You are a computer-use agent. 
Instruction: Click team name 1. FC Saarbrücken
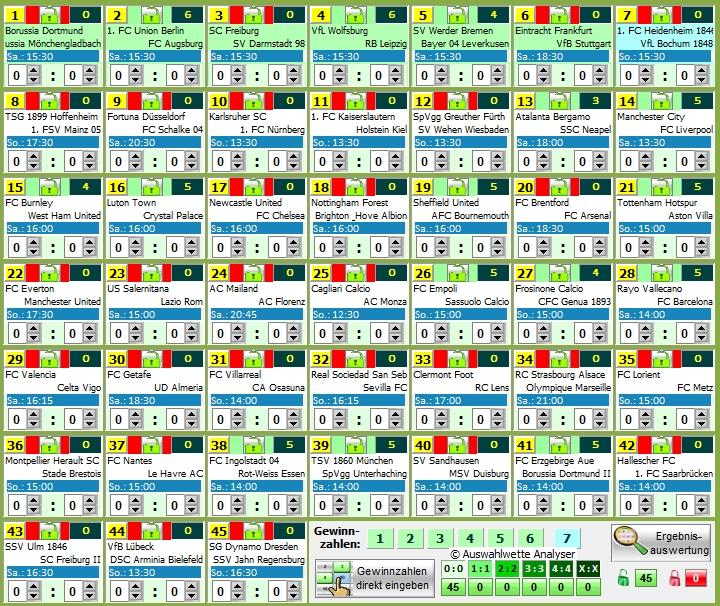674,473
